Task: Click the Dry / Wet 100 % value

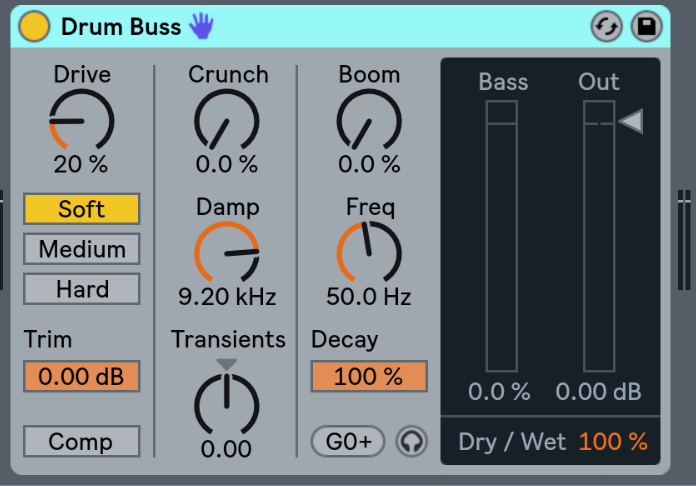Action: [613, 442]
